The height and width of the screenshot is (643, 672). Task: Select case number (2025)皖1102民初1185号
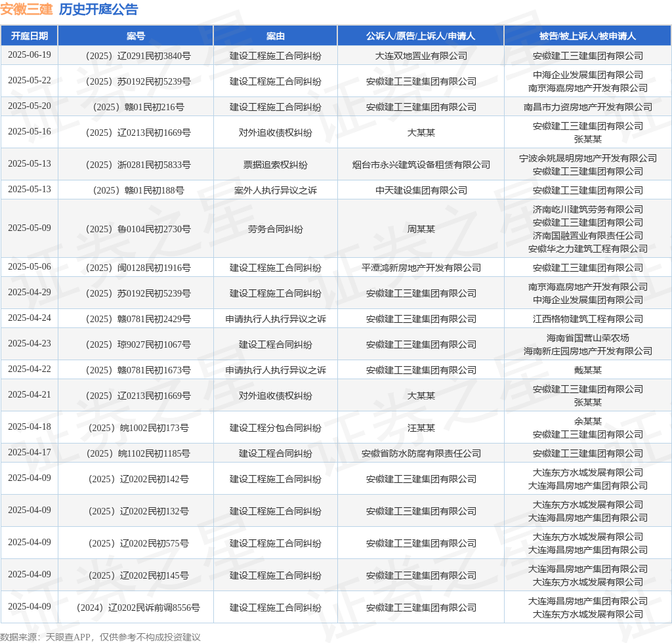pos(138,453)
